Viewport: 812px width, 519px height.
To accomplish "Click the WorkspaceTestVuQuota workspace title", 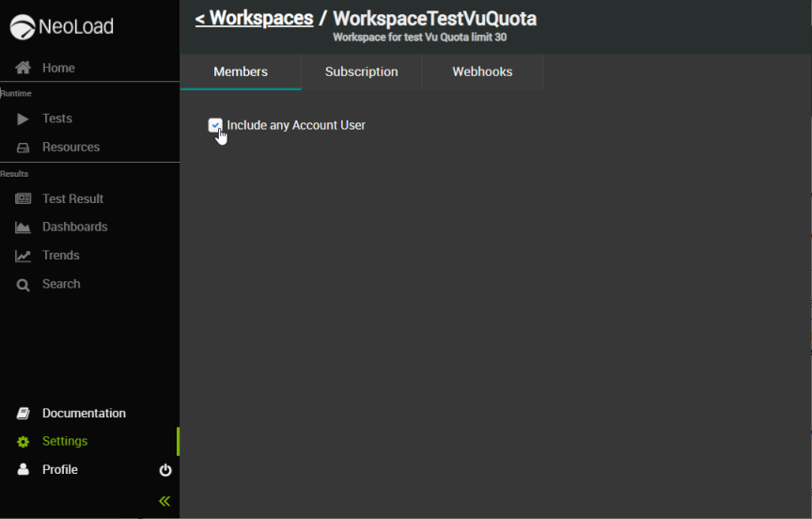I will [434, 18].
